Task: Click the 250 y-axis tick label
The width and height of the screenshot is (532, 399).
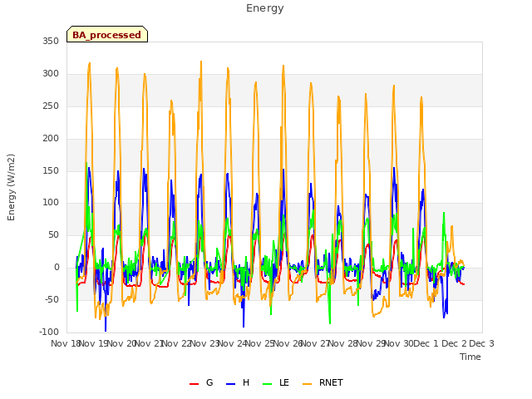Action: coord(51,106)
